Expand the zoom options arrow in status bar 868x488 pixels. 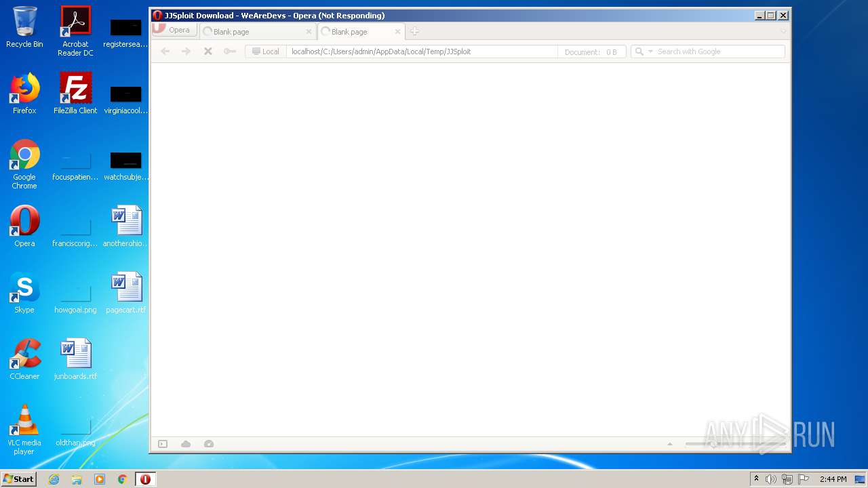coord(670,444)
